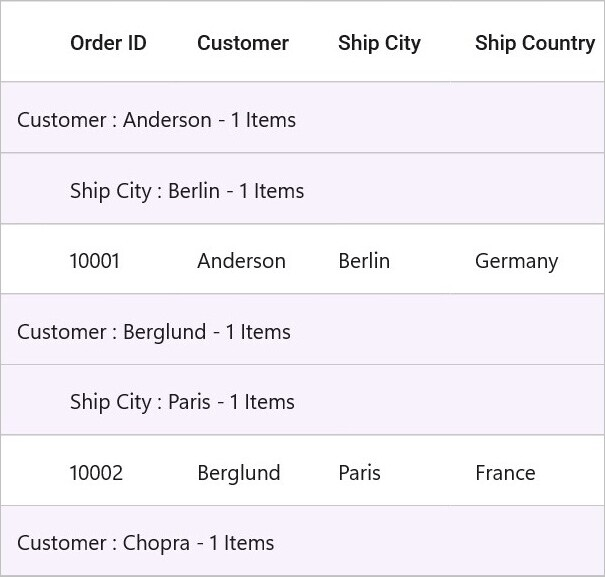Collapse the Customer : Berglund group row
The height and width of the screenshot is (577, 605).
click(x=302, y=329)
